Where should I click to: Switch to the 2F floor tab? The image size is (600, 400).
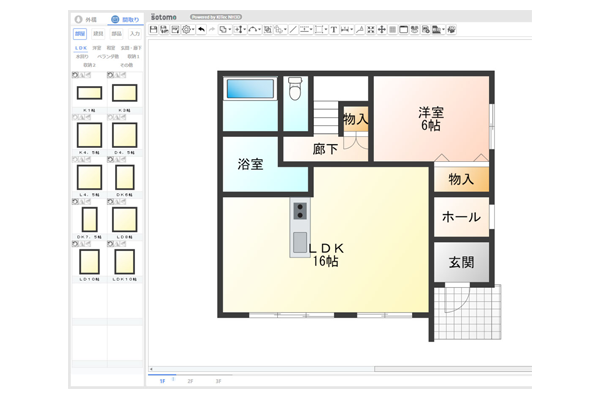(x=189, y=381)
